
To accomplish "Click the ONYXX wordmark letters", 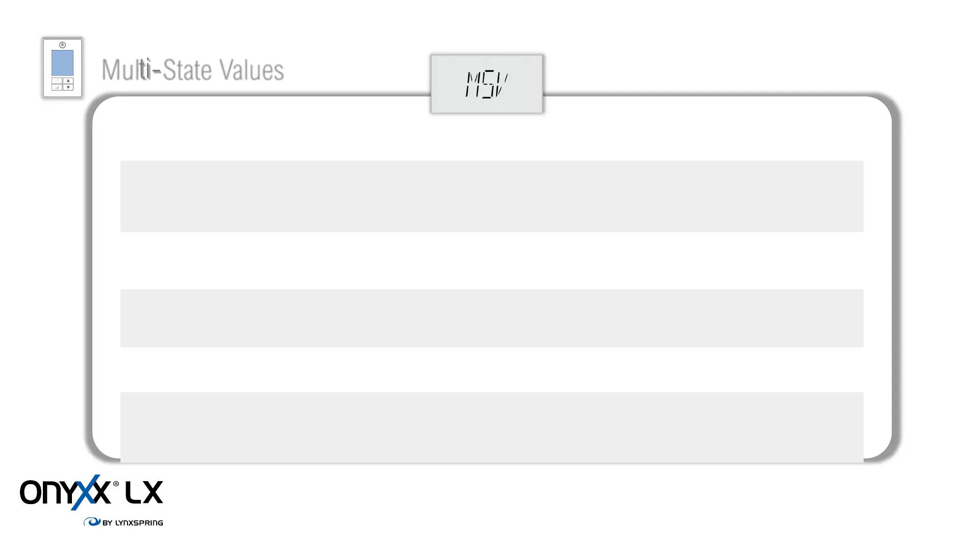I will 65,492.
